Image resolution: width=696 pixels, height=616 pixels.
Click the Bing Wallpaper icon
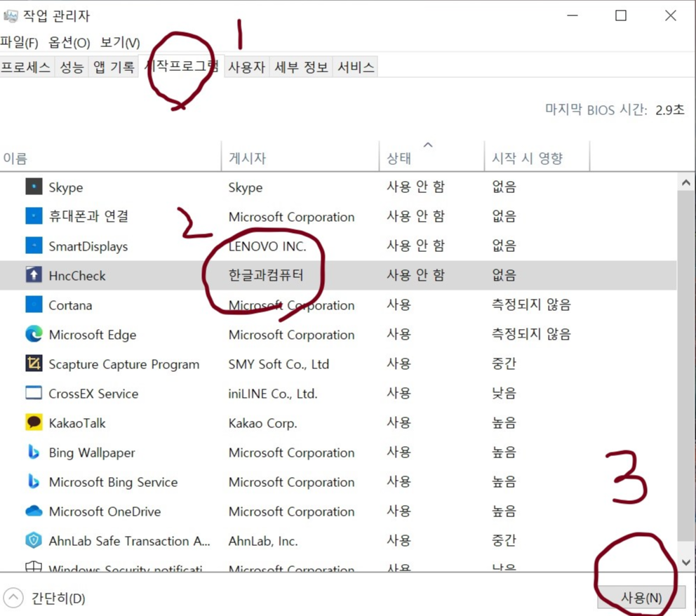tap(34, 452)
